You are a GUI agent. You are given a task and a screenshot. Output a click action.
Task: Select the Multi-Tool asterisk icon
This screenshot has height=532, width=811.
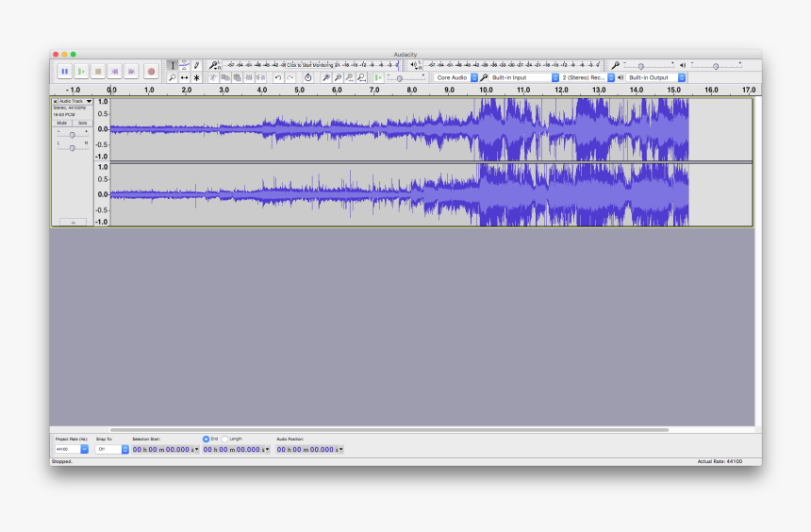click(x=196, y=77)
